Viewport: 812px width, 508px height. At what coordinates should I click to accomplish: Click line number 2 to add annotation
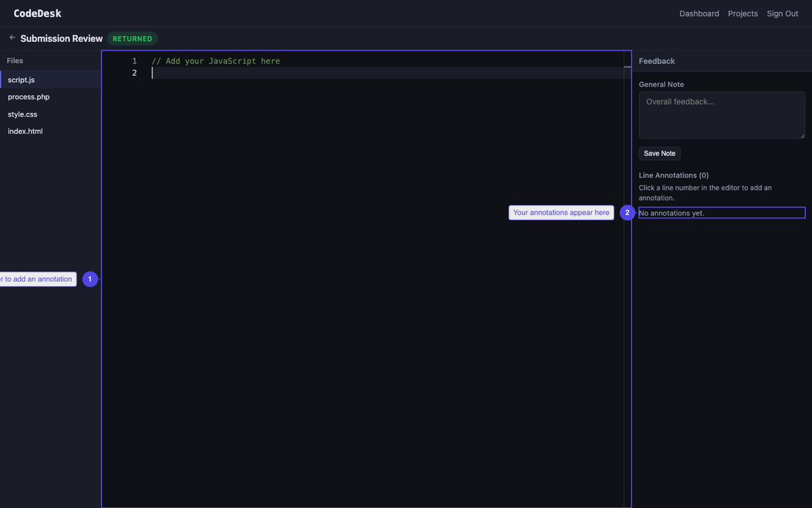pyautogui.click(x=134, y=72)
